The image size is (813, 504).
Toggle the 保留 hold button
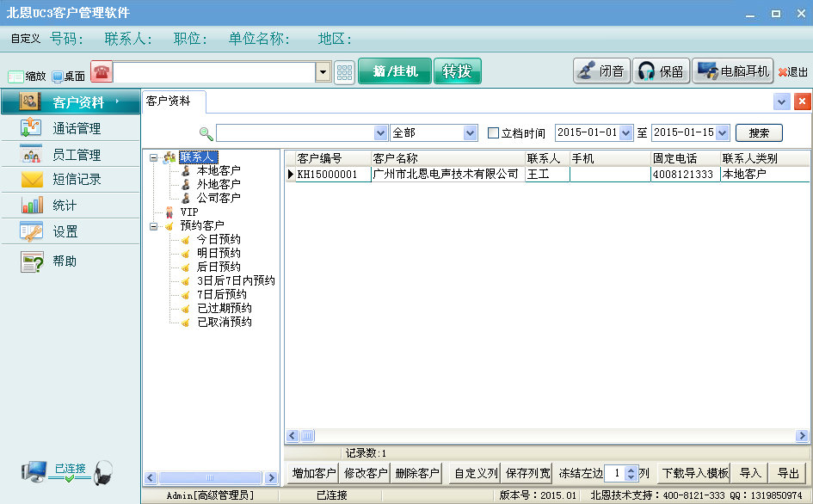click(x=661, y=71)
